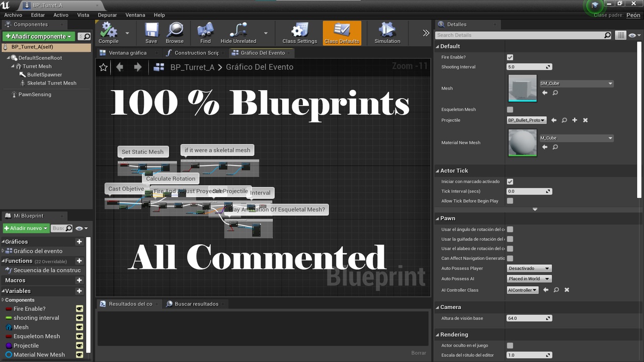Open Class Defaults
Image resolution: width=644 pixels, height=362 pixels.
pos(342,33)
